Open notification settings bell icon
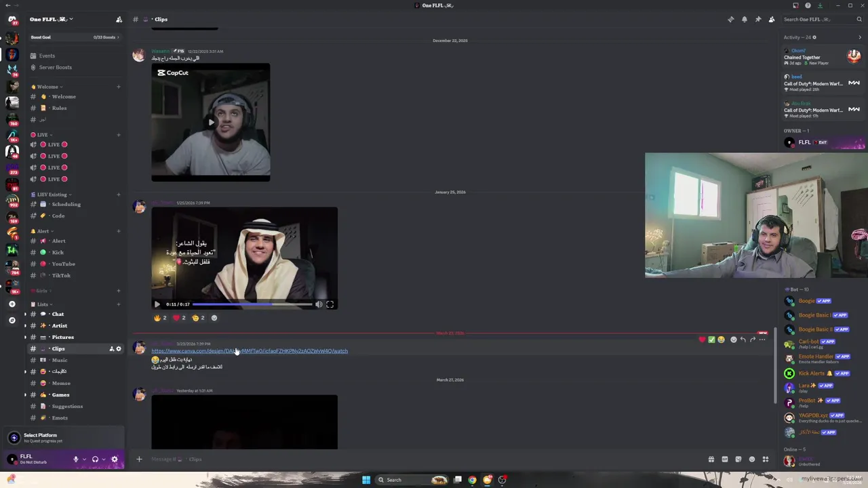This screenshot has width=868, height=488. 745,19
